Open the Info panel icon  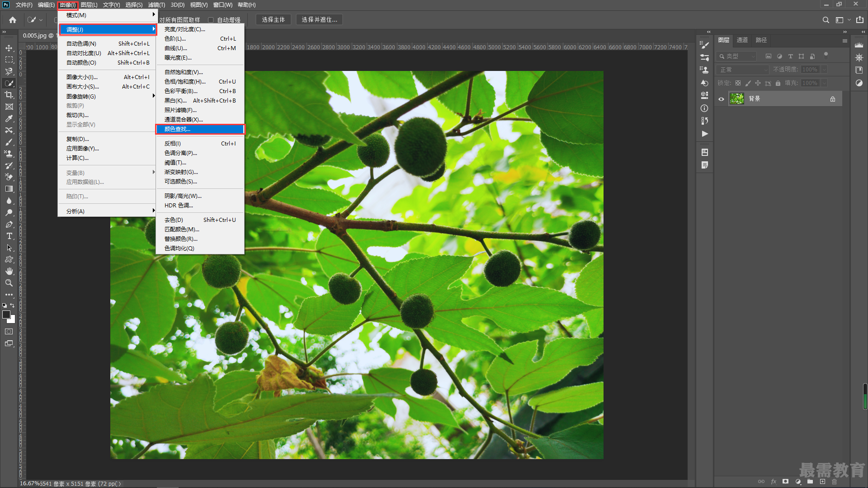click(704, 108)
